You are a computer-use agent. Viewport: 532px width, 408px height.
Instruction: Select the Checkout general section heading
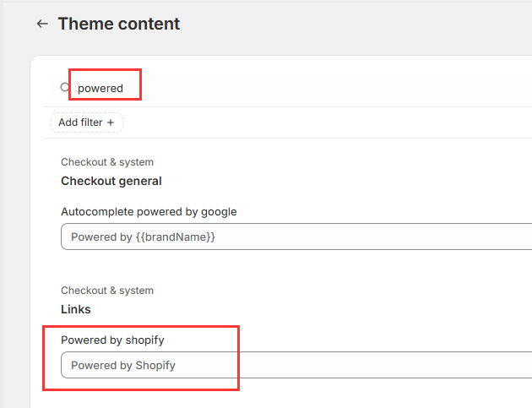point(111,181)
